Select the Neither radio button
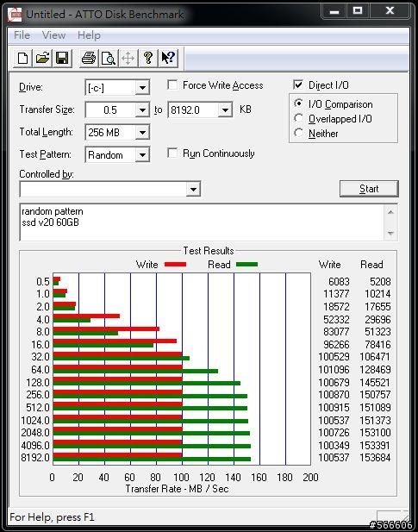Image resolution: width=418 pixels, height=532 pixels. tap(298, 133)
